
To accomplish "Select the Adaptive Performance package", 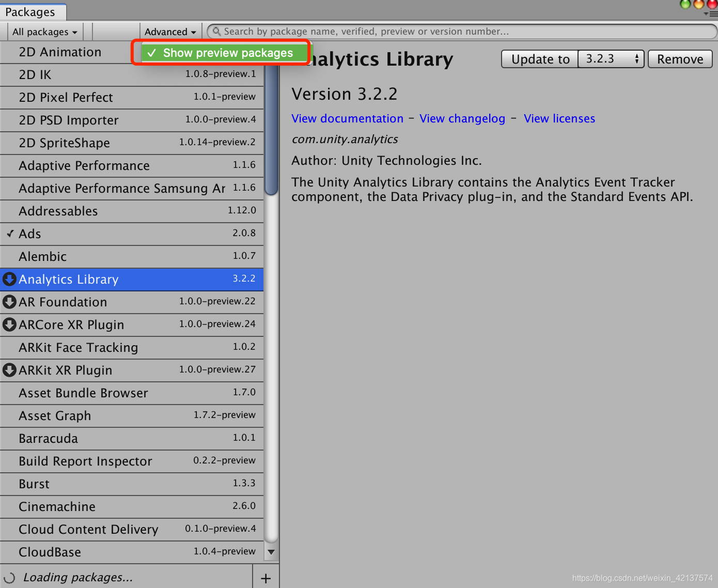I will click(132, 166).
